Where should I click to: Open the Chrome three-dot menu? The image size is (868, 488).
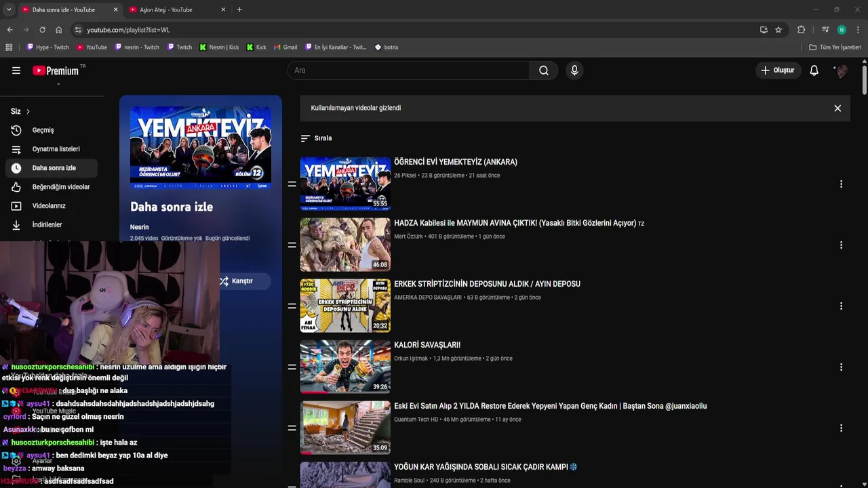click(858, 30)
